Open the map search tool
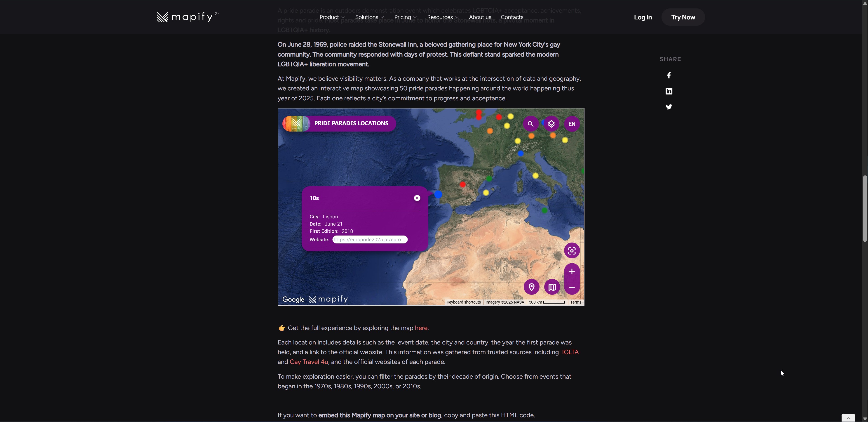868x422 pixels. (531, 124)
